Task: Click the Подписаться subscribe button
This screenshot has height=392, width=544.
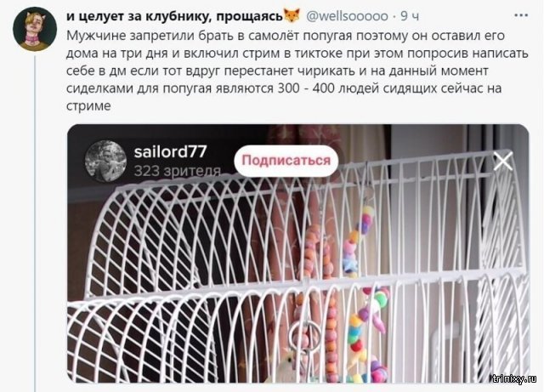Action: click(286, 161)
